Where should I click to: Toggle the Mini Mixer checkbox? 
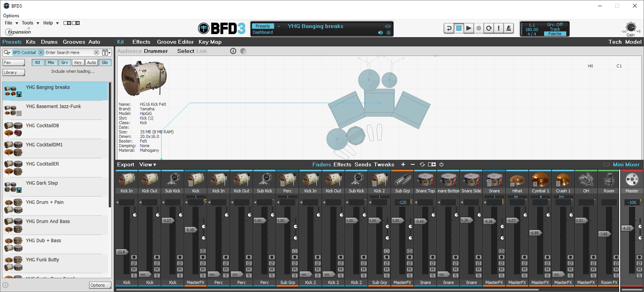click(606, 164)
